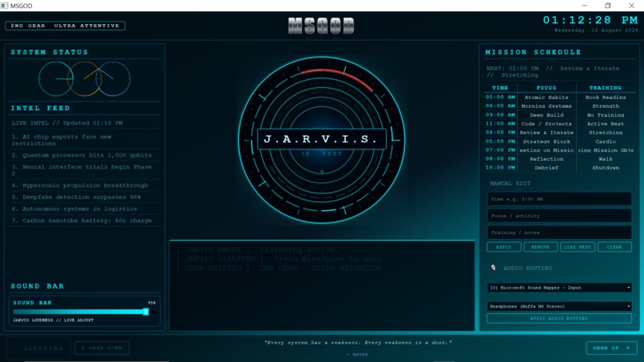Select the 09:00 AM Deep Build row

click(x=559, y=115)
